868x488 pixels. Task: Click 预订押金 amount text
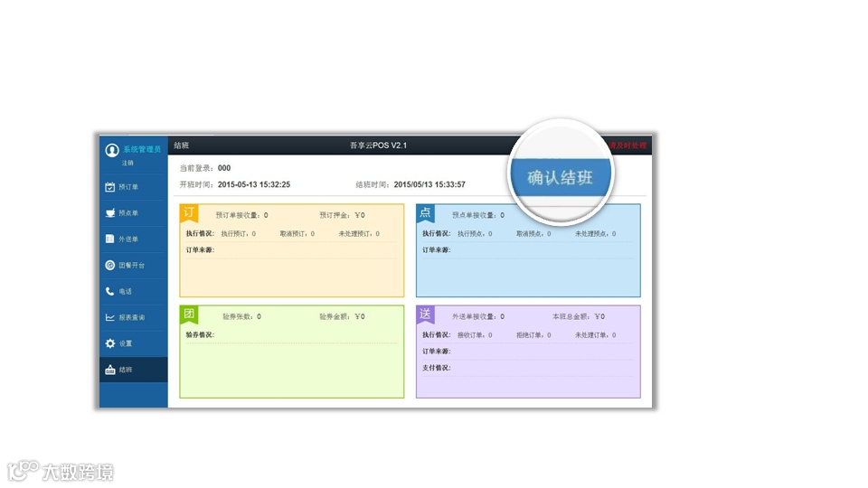[x=342, y=215]
